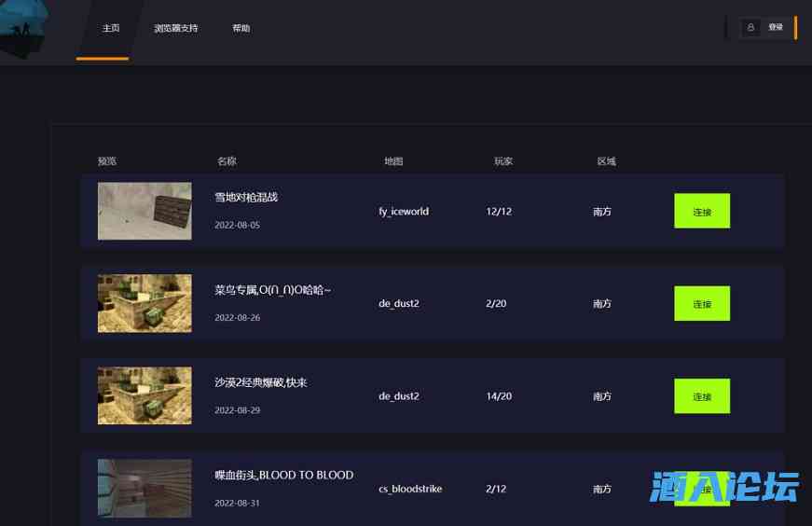The image size is (812, 526).
Task: Connect to the fy_iceworld server
Action: (x=701, y=212)
